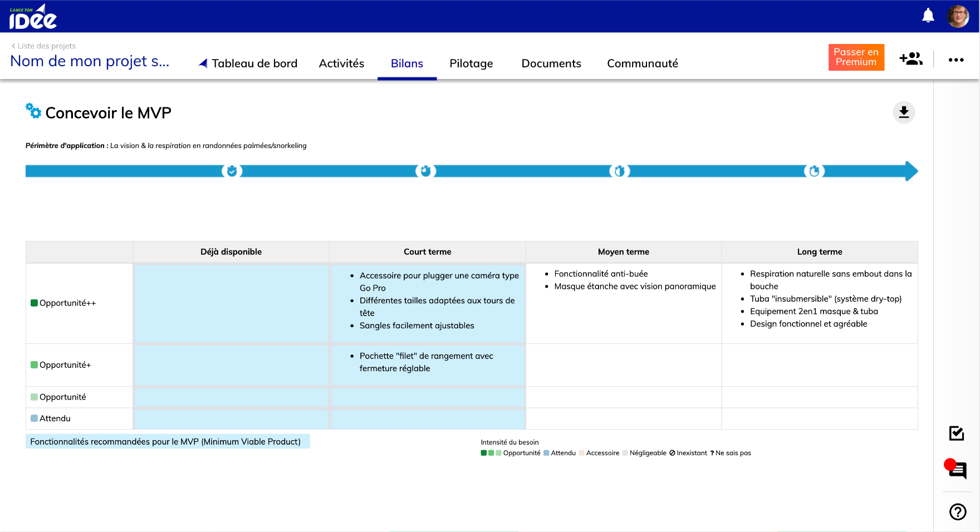The image size is (980, 532).
Task: Click 'Respiration naturelle sans embout' item
Action: pyautogui.click(x=831, y=280)
